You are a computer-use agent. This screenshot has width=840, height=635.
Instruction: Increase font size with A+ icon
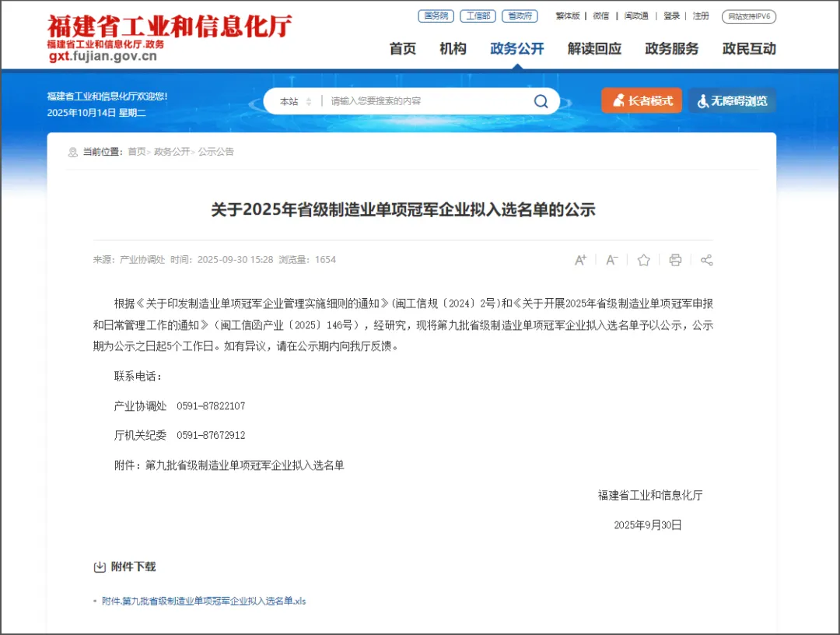[580, 260]
